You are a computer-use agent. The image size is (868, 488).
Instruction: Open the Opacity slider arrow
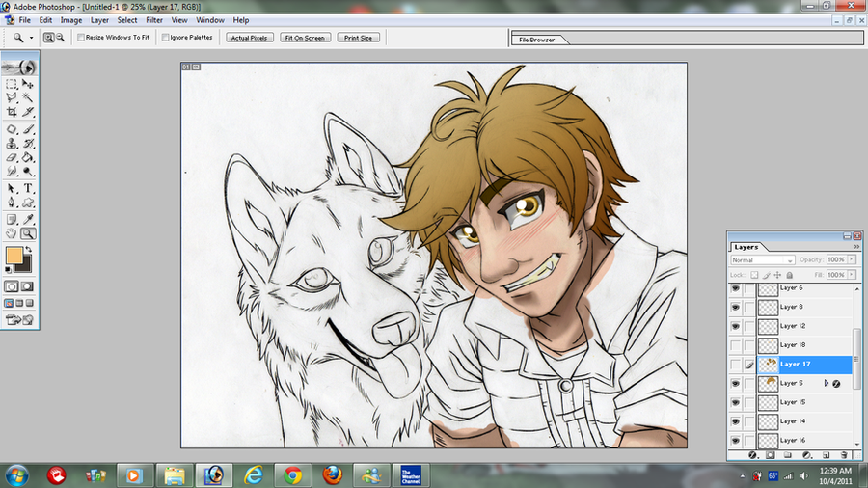tap(852, 259)
